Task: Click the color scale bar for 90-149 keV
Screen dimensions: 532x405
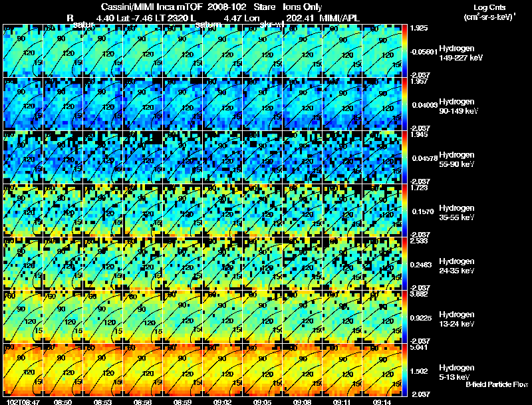Action: (x=404, y=104)
